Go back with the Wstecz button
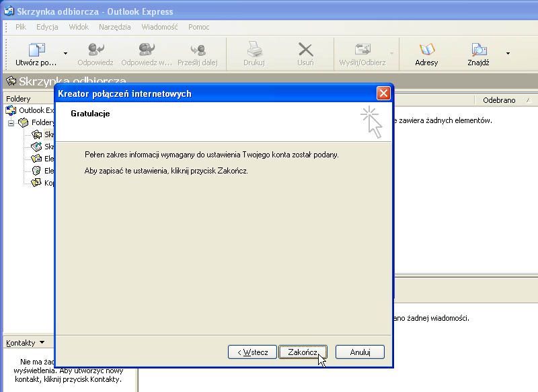 point(252,352)
